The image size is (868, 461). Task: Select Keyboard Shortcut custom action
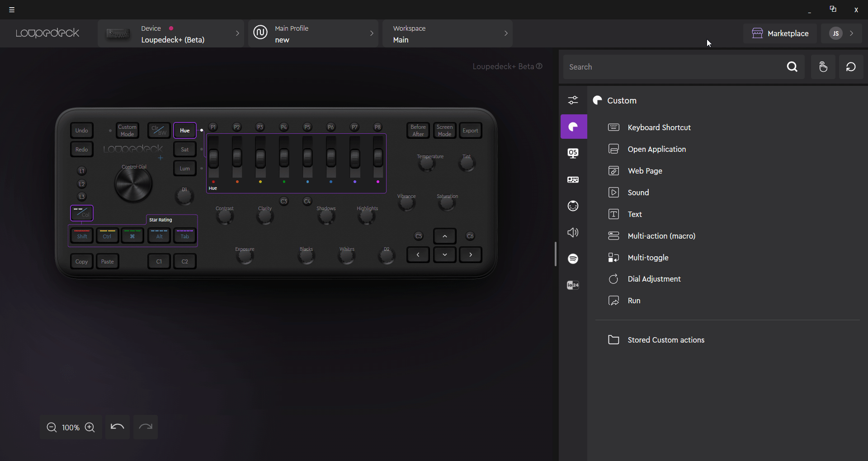[x=659, y=127]
